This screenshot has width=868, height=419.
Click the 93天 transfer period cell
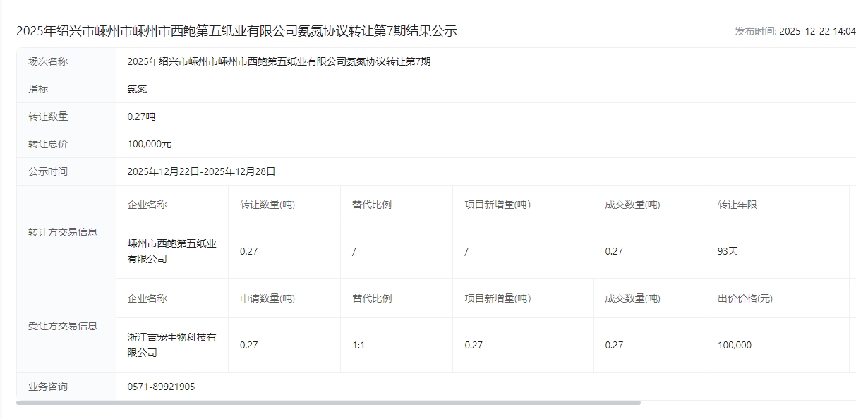(x=728, y=251)
